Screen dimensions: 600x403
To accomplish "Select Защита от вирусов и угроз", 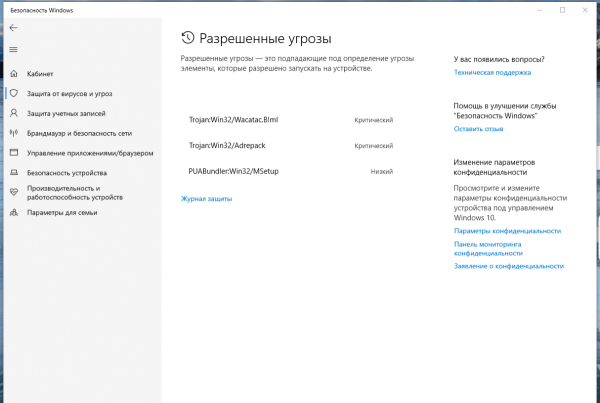I will 69,94.
